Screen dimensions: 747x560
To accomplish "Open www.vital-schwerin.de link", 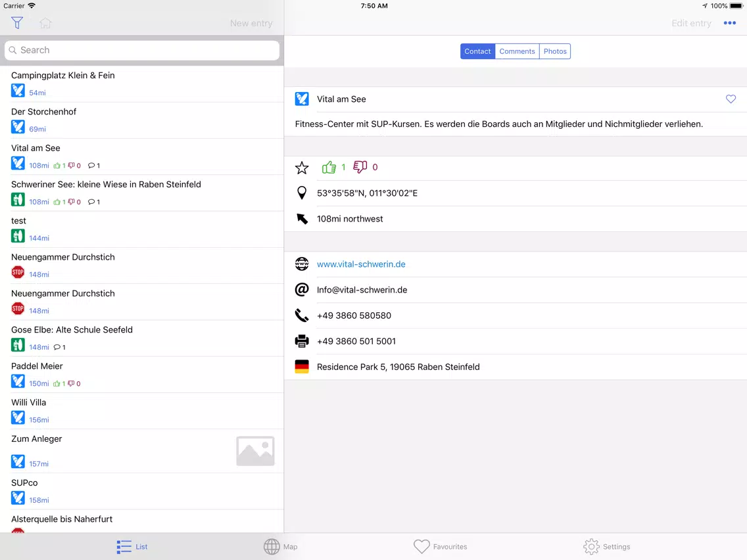I will coord(361,264).
